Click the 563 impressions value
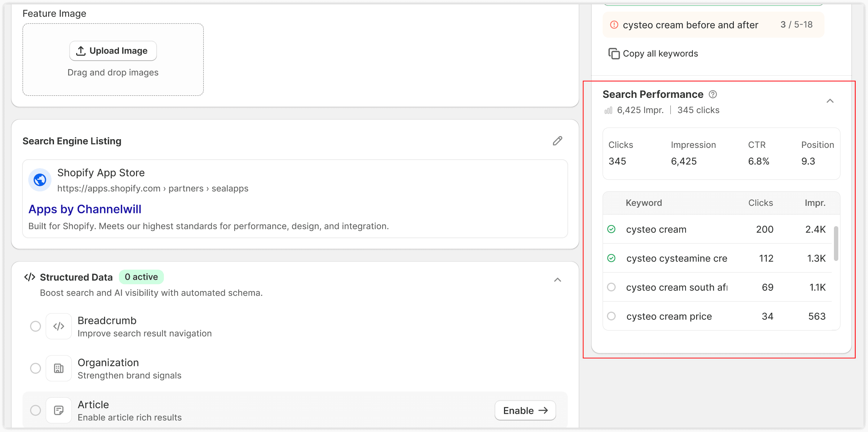Screen dimensions: 868x432 click(817, 316)
